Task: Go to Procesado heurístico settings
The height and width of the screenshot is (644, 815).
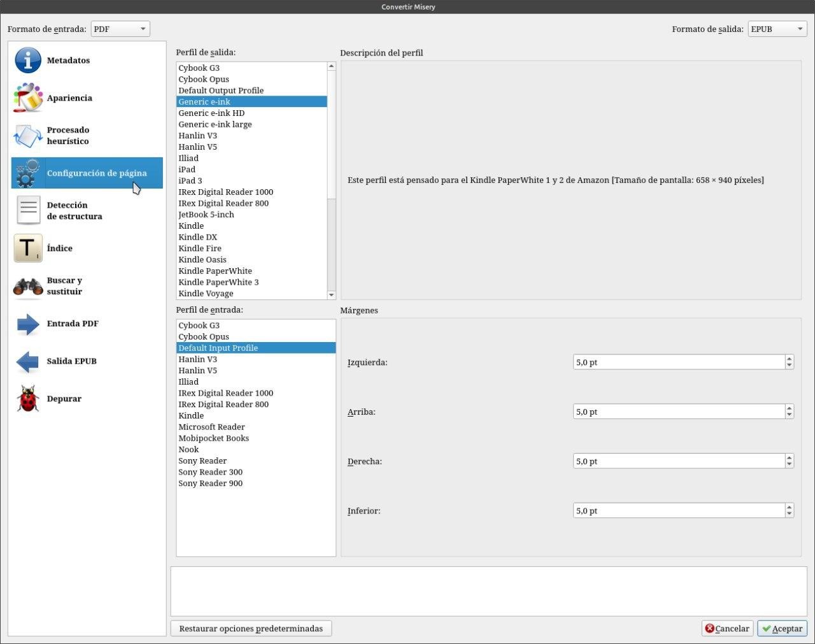Action: pyautogui.click(x=87, y=136)
